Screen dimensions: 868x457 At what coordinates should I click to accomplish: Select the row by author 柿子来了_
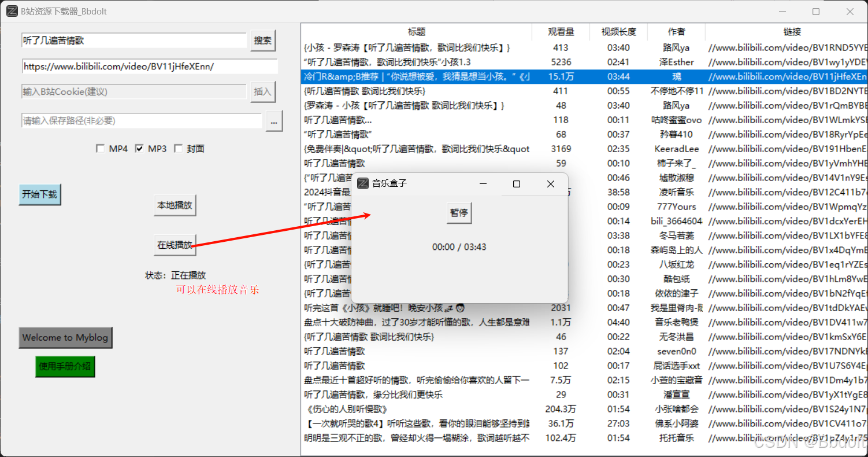pyautogui.click(x=584, y=163)
